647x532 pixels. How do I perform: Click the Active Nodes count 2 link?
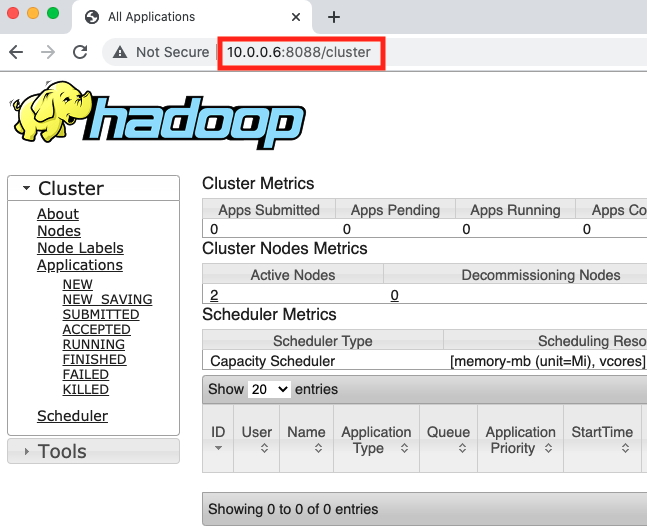click(214, 295)
